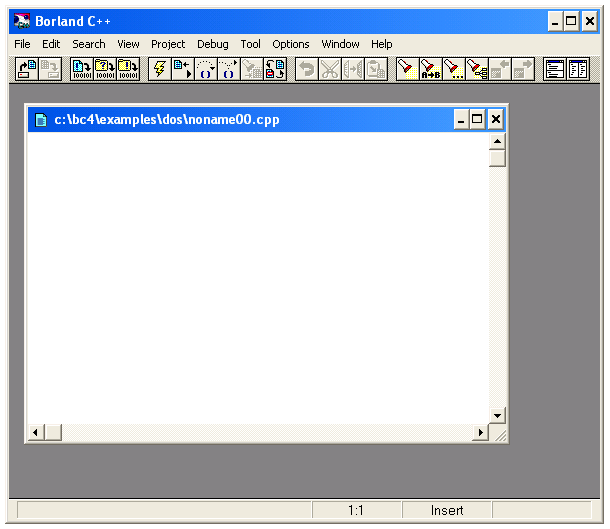Viewport: 610px width, 529px height.
Task: Click the editor's vertical scroll up arrow
Action: click(497, 141)
